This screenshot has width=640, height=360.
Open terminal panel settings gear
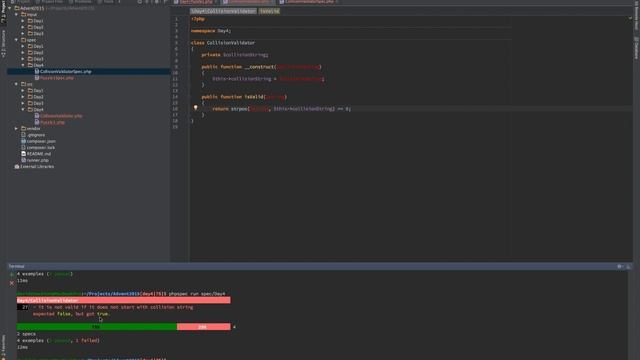coord(620,267)
